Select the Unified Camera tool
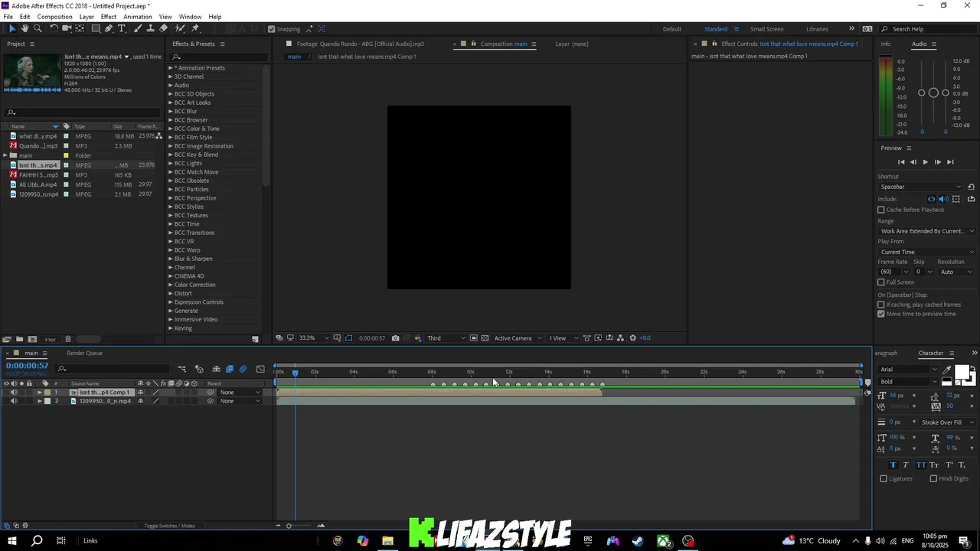Viewport: 980px width, 551px height. pyautogui.click(x=67, y=28)
